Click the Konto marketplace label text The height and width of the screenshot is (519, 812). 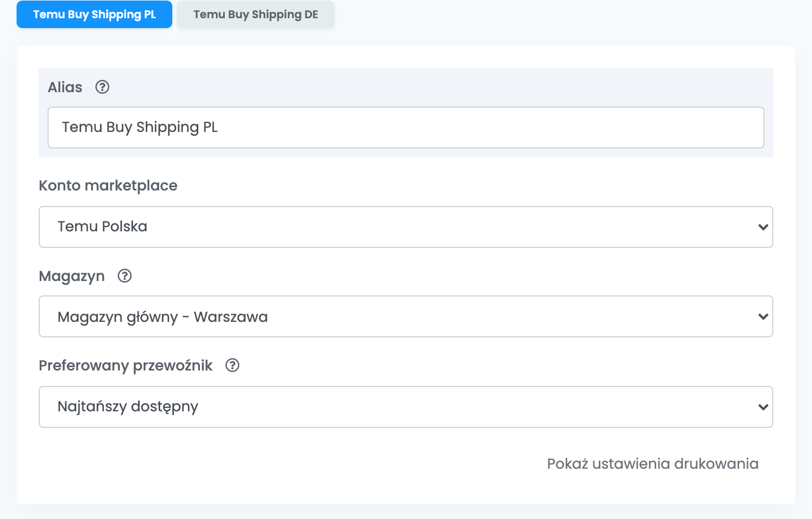point(108,186)
